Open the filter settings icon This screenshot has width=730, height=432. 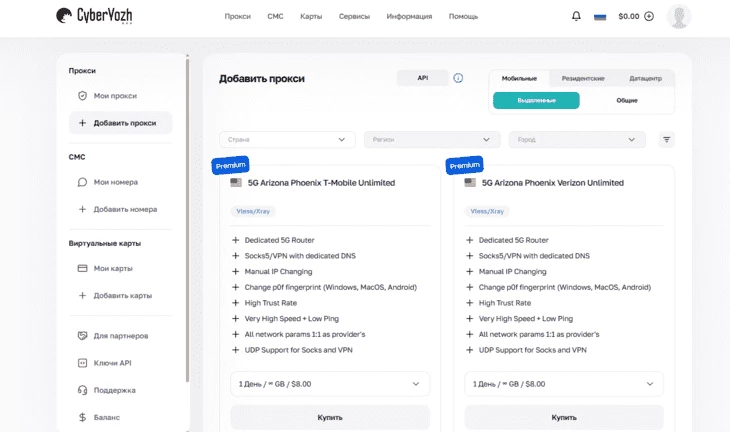666,140
